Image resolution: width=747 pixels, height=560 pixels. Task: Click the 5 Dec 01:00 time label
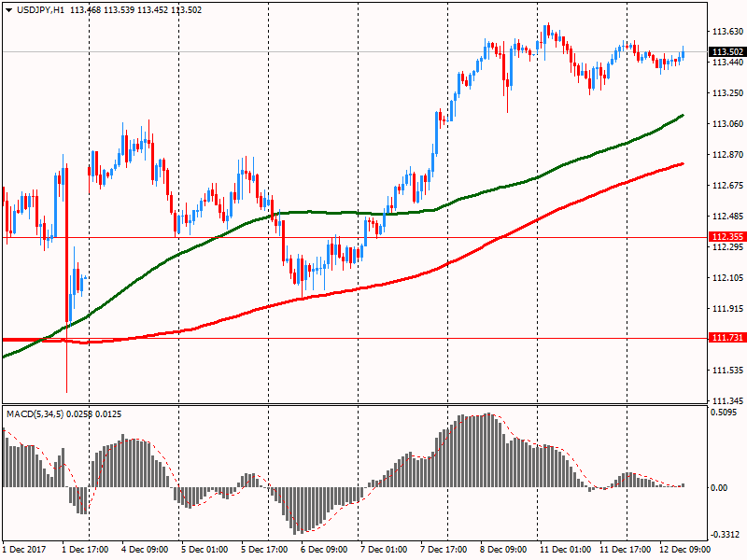[204, 550]
